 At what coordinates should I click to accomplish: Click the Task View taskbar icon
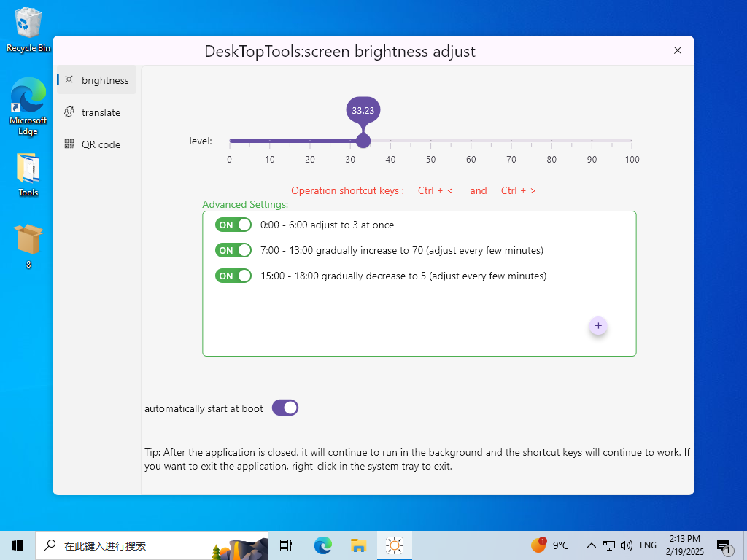pyautogui.click(x=286, y=545)
